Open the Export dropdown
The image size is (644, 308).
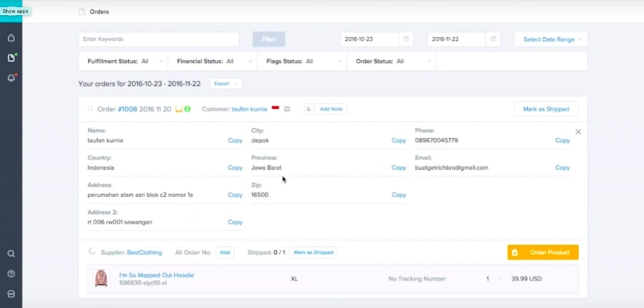pos(225,84)
